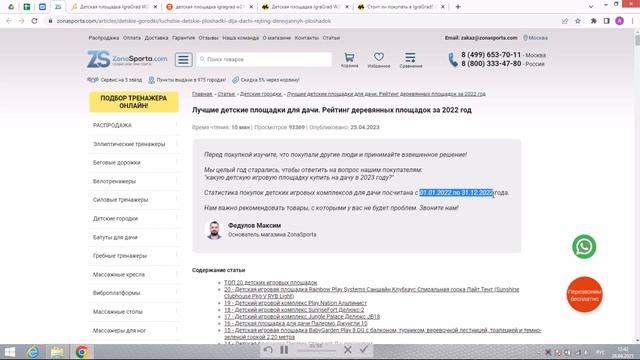Click the address bar URL field
The width and height of the screenshot is (640, 360).
coord(302,21)
